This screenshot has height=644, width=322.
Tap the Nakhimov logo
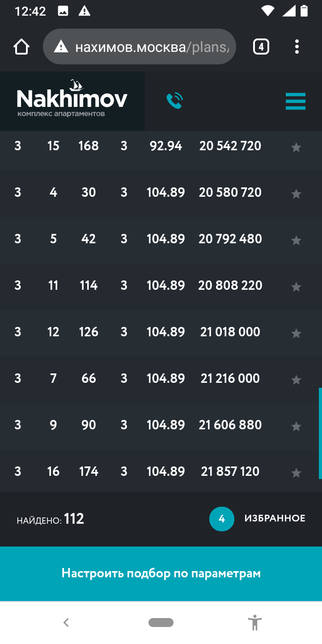[x=72, y=99]
